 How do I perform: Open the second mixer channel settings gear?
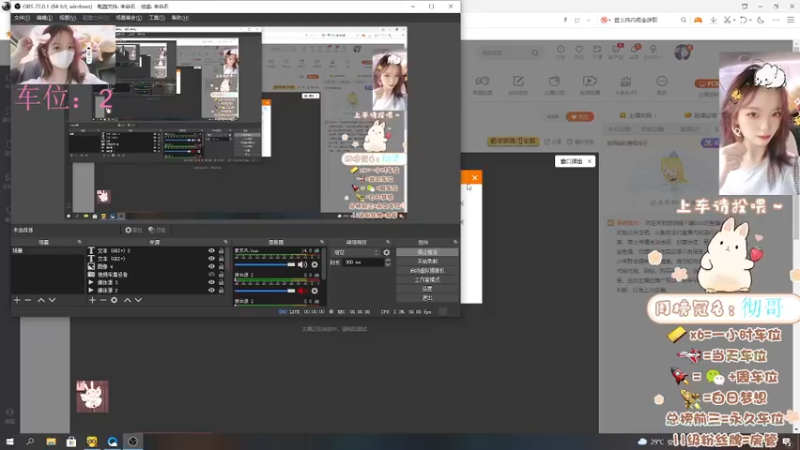[315, 291]
